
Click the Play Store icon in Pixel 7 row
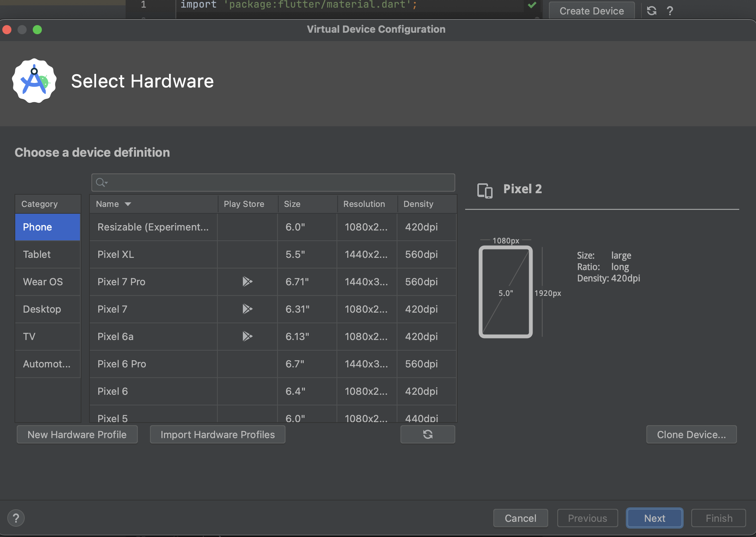pyautogui.click(x=247, y=309)
